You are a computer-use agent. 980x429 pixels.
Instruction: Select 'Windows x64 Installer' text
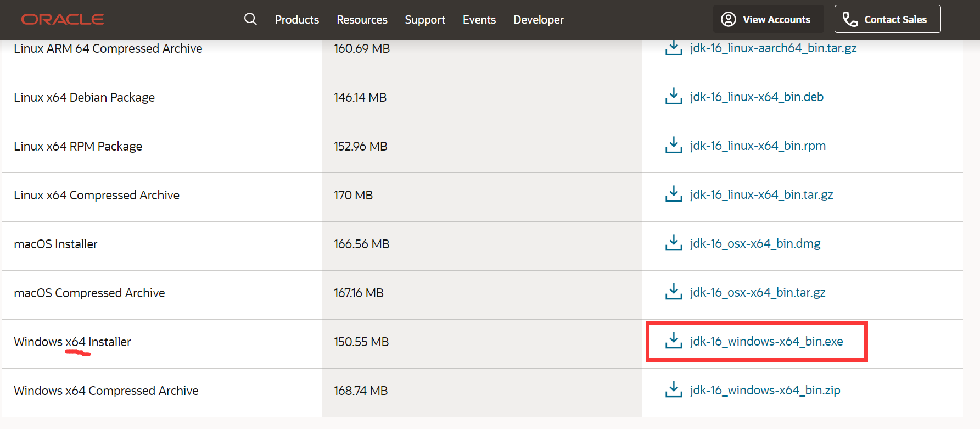pyautogui.click(x=72, y=342)
